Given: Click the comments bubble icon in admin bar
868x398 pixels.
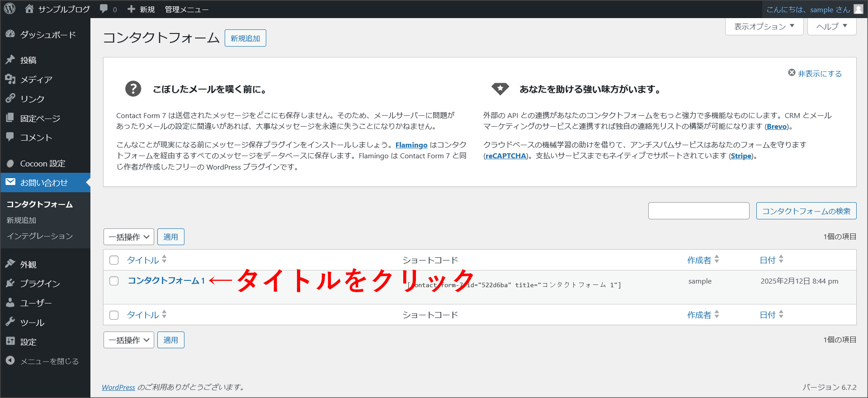Looking at the screenshot, I should click(104, 9).
